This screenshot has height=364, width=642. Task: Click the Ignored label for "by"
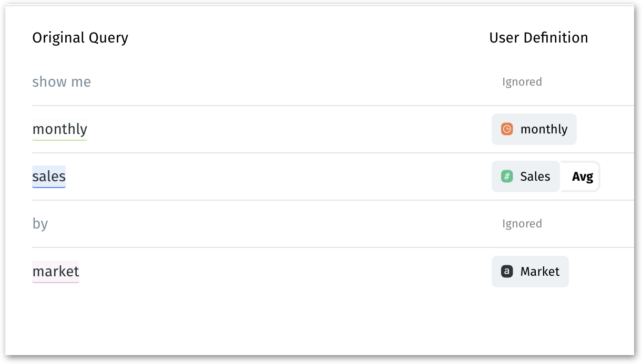[x=522, y=224]
